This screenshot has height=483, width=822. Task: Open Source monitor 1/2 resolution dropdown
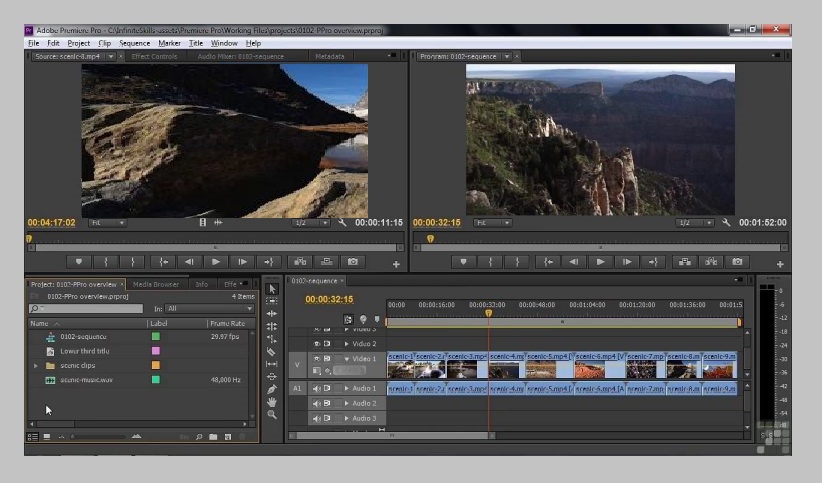click(310, 223)
